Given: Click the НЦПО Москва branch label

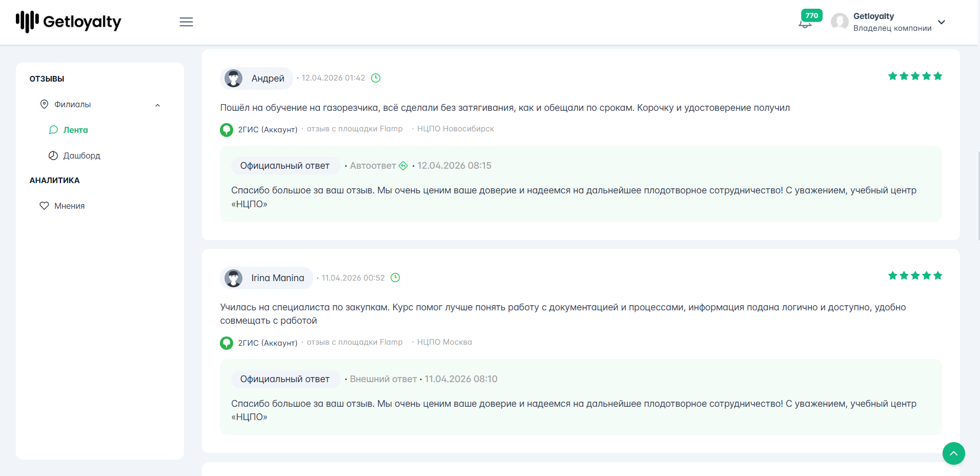Looking at the screenshot, I should point(444,342).
